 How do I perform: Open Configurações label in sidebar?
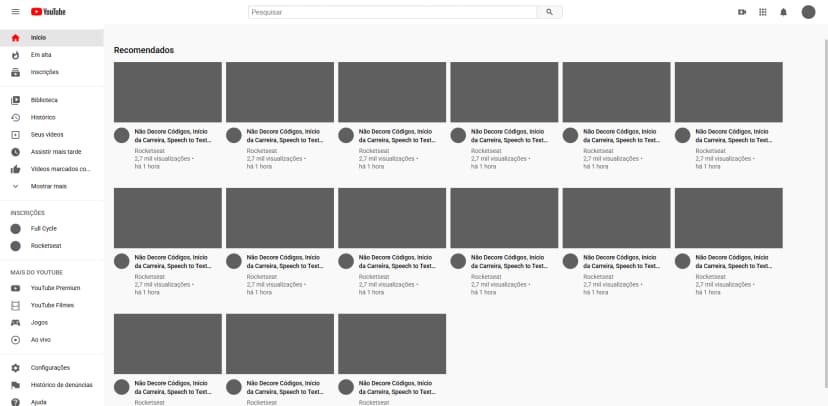point(50,368)
